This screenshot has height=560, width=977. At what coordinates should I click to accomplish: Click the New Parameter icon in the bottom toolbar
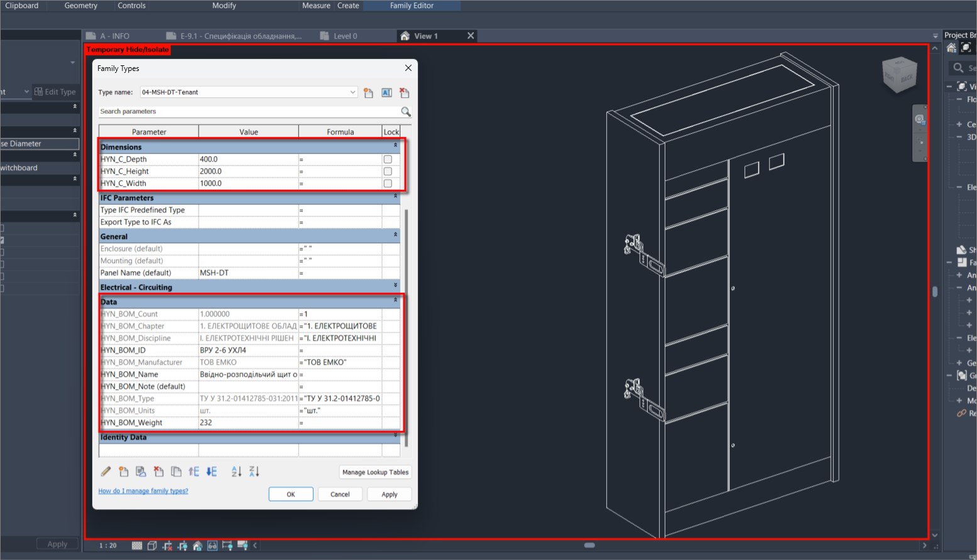[x=123, y=471]
